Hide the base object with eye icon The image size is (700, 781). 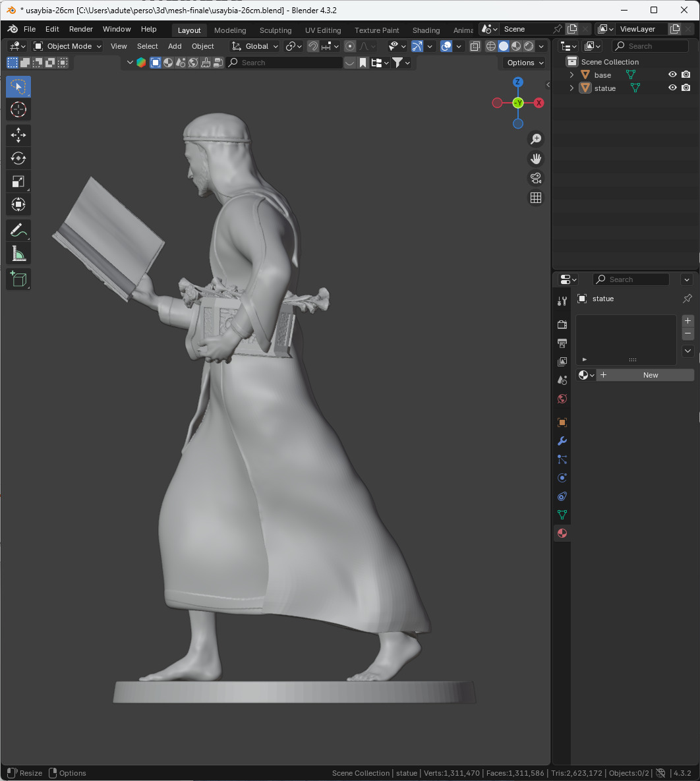672,74
